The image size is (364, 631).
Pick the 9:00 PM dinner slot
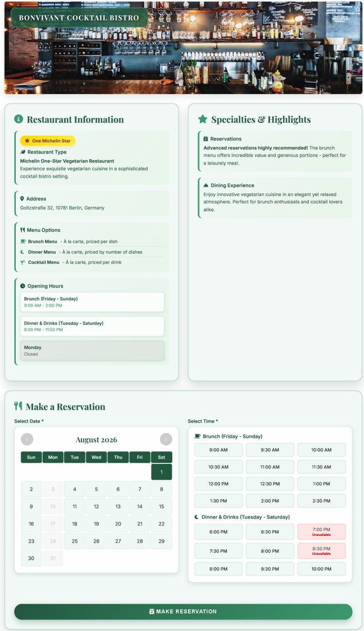219,569
